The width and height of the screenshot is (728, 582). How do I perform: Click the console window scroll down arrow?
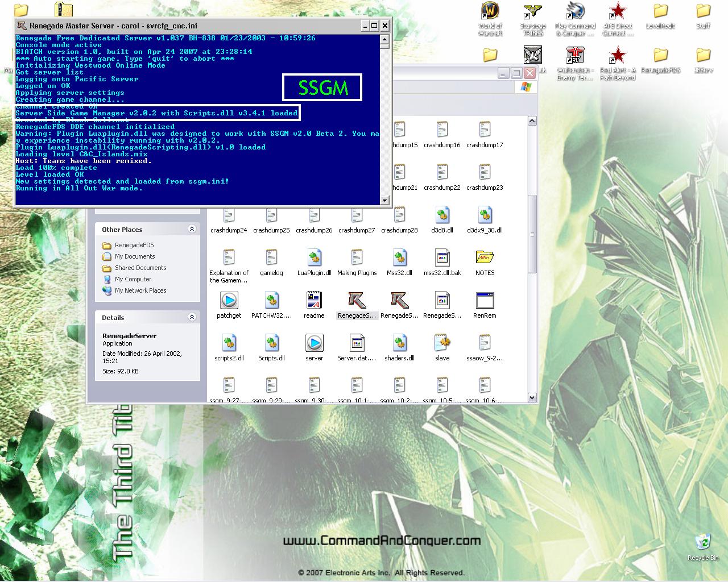[385, 200]
